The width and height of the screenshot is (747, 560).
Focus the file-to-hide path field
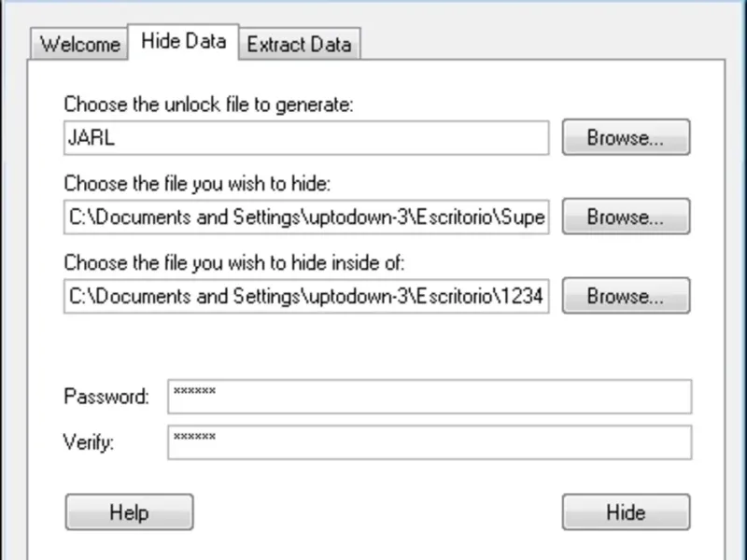coord(306,217)
